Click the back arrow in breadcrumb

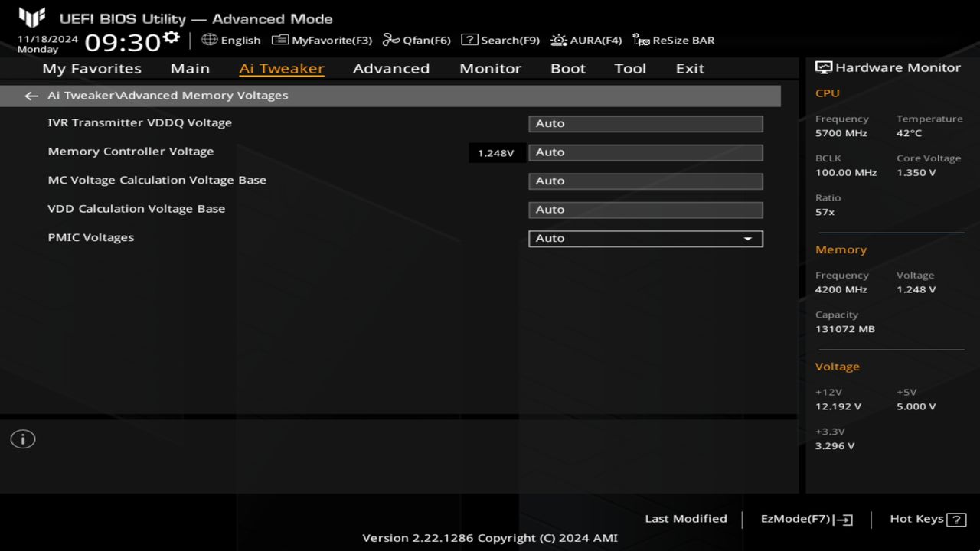[x=31, y=96]
